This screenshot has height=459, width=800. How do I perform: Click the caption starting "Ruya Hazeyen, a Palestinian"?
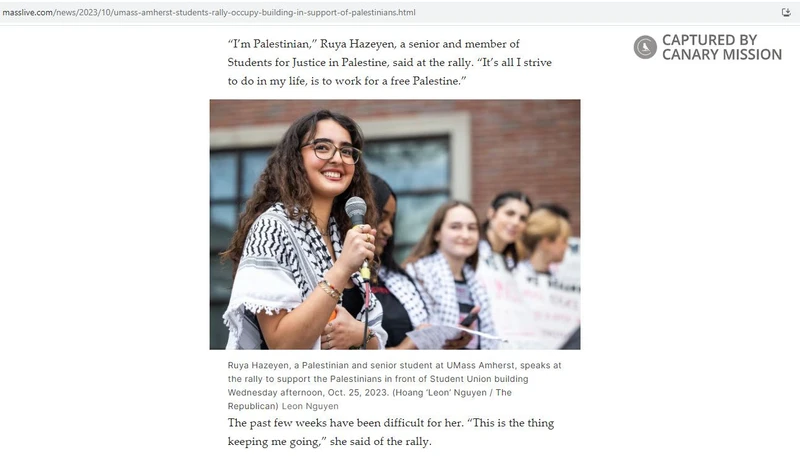pyautogui.click(x=394, y=386)
